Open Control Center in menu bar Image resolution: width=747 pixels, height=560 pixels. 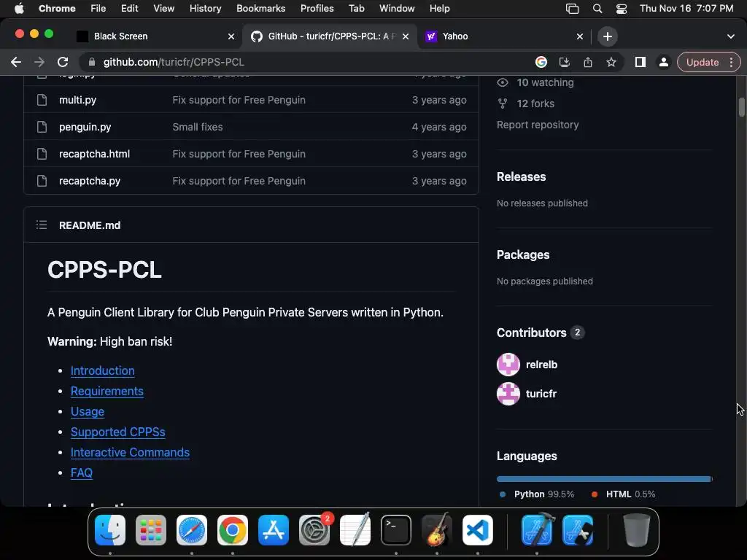(622, 9)
